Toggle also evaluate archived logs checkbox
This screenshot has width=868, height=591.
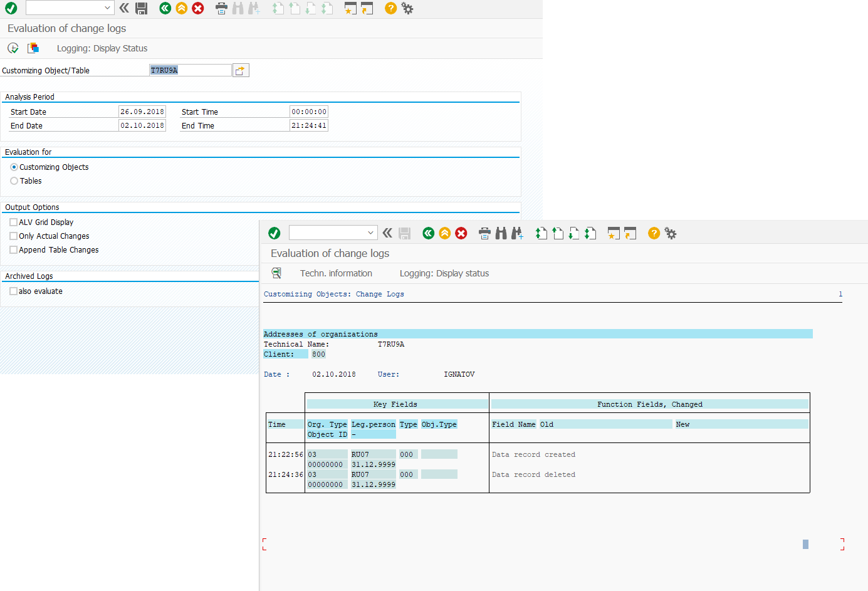coord(13,291)
